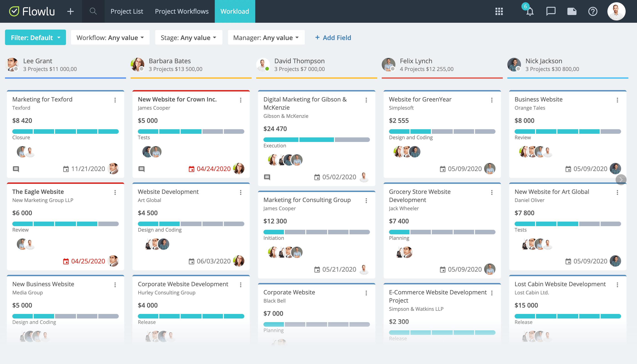The image size is (637, 364).
Task: Open the Filter: Default selector
Action: 35,37
